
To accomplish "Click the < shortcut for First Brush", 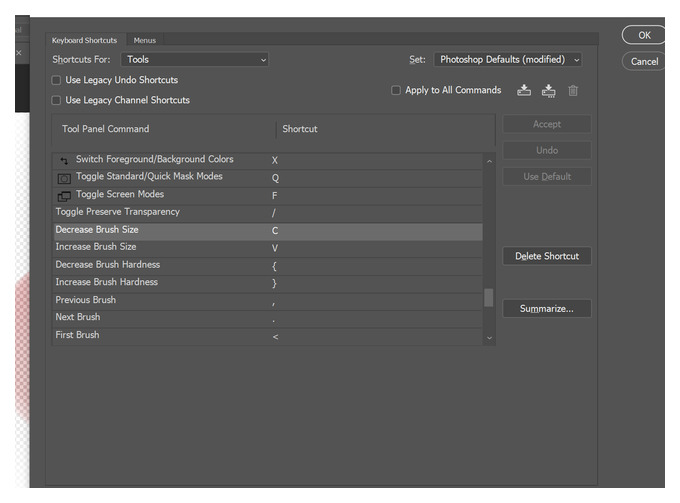I will [x=275, y=337].
